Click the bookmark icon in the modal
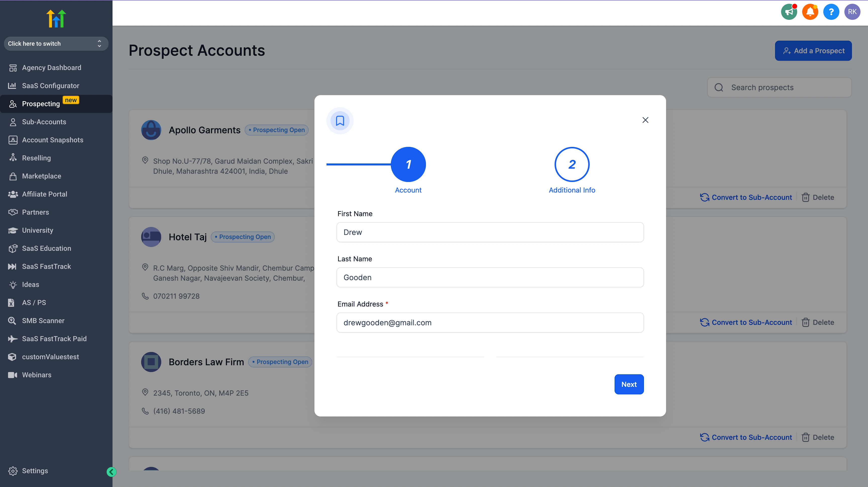This screenshot has height=487, width=868. [340, 120]
